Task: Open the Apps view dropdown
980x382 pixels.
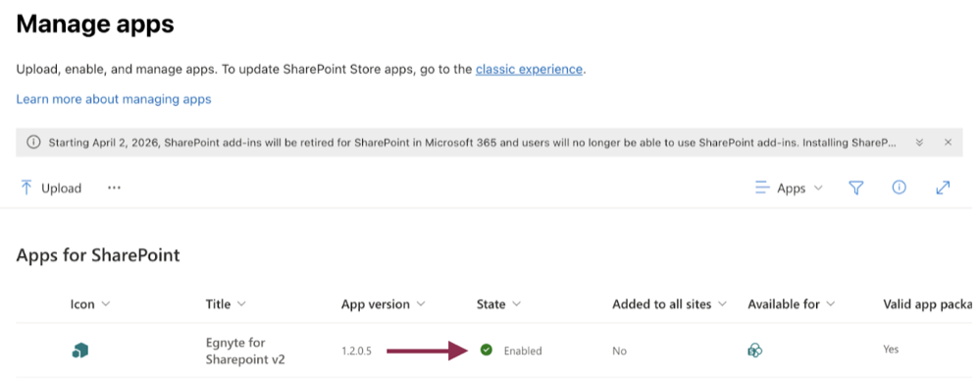Action: click(790, 189)
